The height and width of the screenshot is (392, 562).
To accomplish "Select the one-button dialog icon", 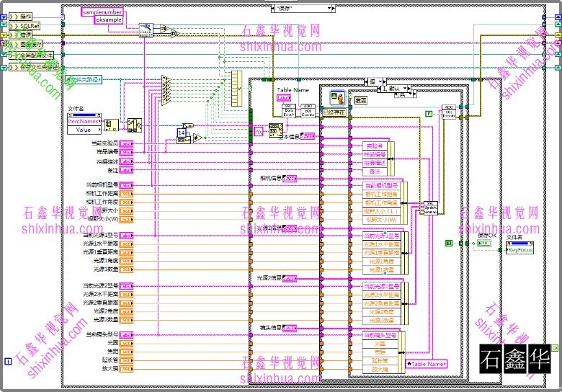I will [336, 99].
